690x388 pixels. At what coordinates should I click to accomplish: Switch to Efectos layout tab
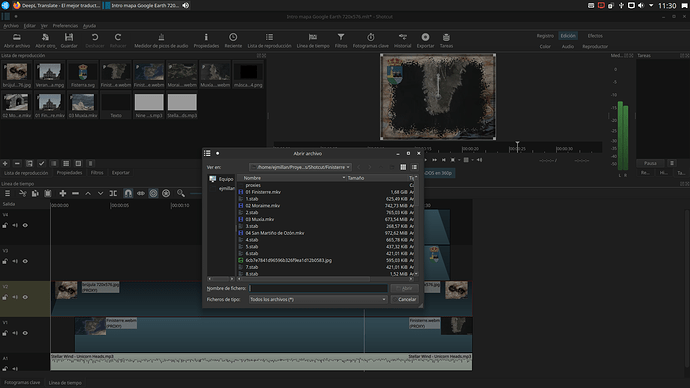pyautogui.click(x=595, y=36)
